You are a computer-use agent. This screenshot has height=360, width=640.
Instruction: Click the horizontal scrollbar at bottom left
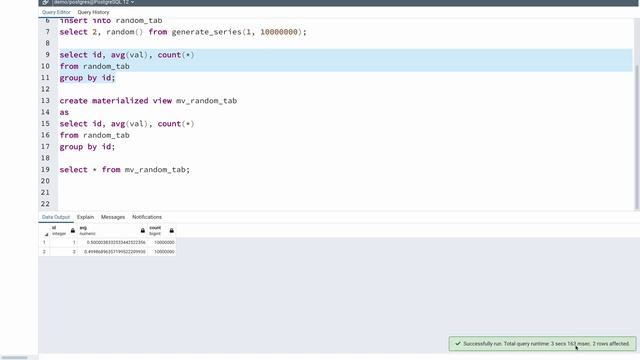[x=14, y=358]
